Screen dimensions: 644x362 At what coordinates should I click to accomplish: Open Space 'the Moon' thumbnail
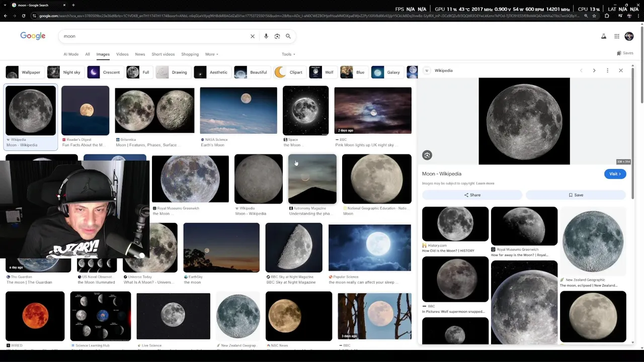coord(305,111)
